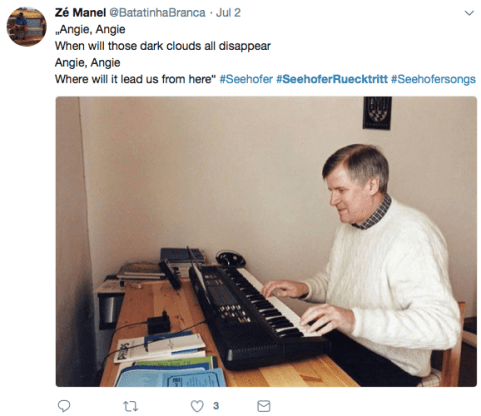Click the reply speech bubble icon
This screenshot has height=416, width=481.
pyautogui.click(x=64, y=406)
